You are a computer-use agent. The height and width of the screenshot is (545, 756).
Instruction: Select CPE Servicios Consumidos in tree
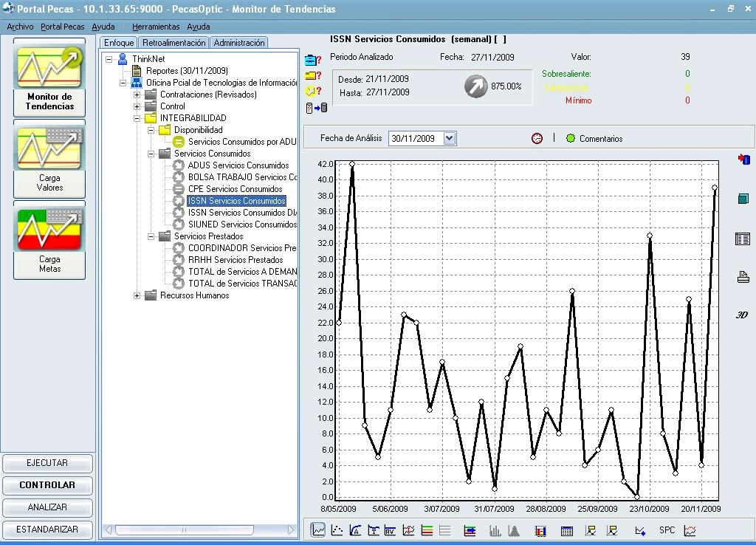pyautogui.click(x=235, y=189)
